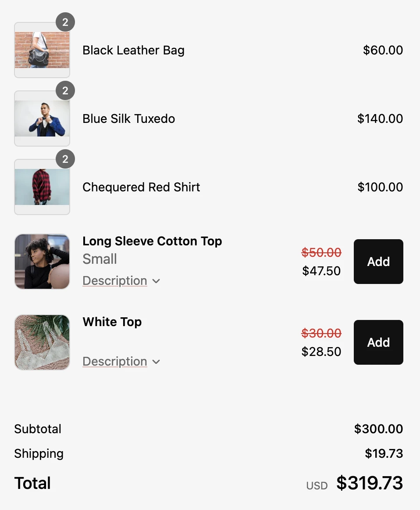The image size is (420, 510).
Task: Click the White Top product title
Action: tap(112, 322)
